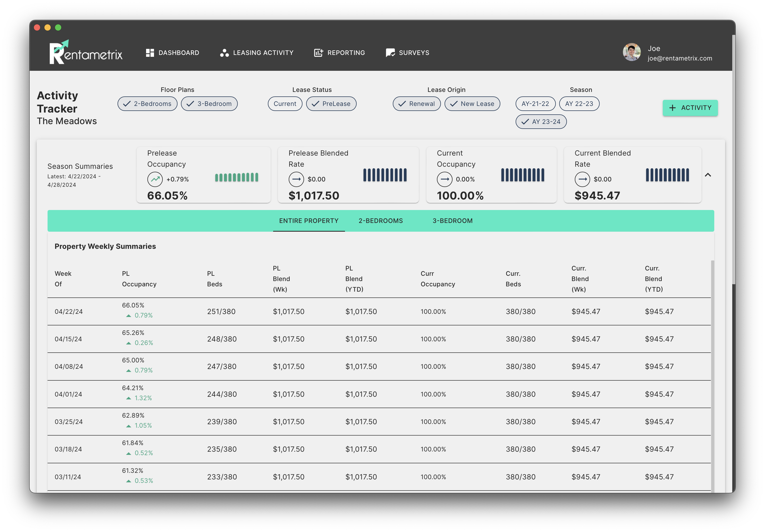Deselect the AY 23-24 season chip
The image size is (765, 532).
point(541,122)
